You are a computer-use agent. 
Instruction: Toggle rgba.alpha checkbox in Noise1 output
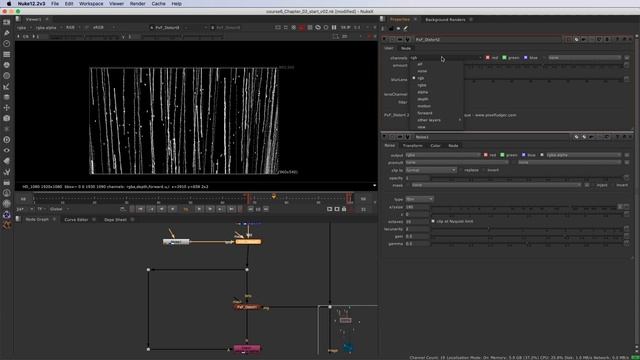(542, 155)
